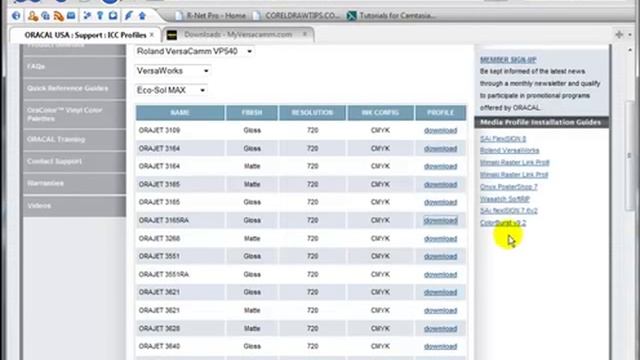Download the ORAJET 3551RA profile
The width and height of the screenshot is (640, 360).
pos(440,275)
